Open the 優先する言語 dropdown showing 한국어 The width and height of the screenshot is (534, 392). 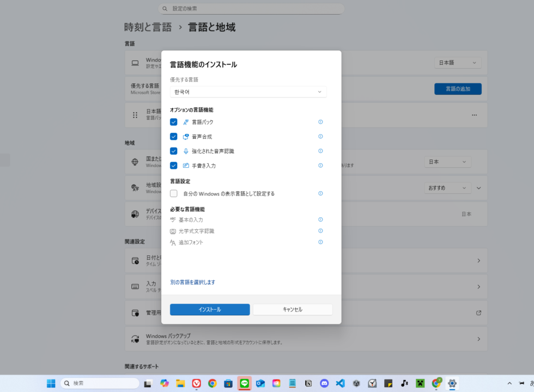[248, 91]
